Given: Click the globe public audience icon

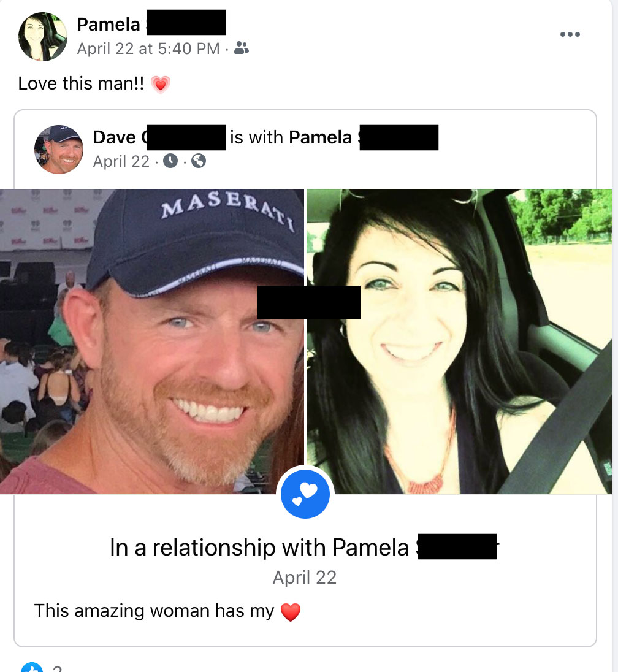Looking at the screenshot, I should tap(199, 161).
